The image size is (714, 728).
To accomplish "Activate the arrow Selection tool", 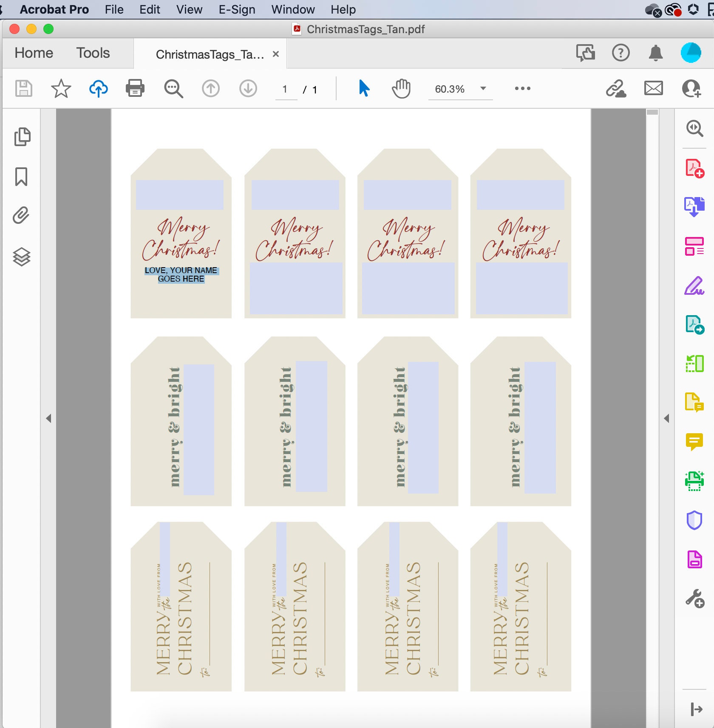I will point(364,88).
